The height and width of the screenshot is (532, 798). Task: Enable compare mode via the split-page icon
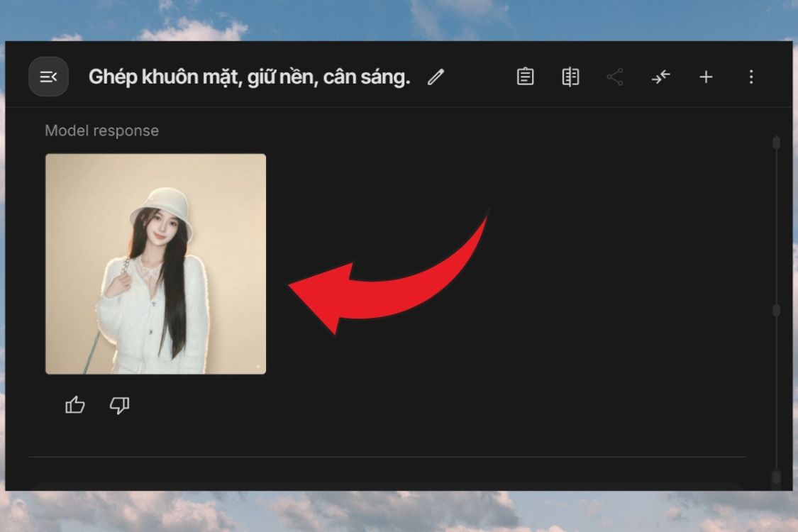pos(570,77)
